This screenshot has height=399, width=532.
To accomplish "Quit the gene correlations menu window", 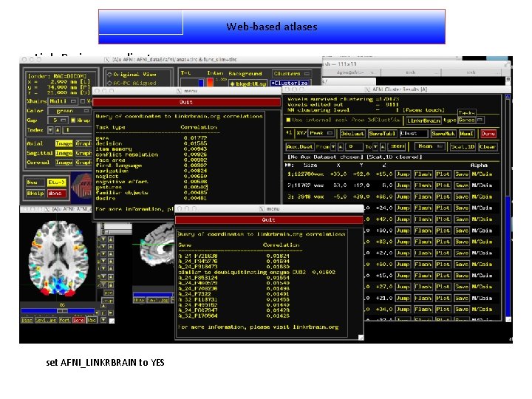I will tap(269, 220).
